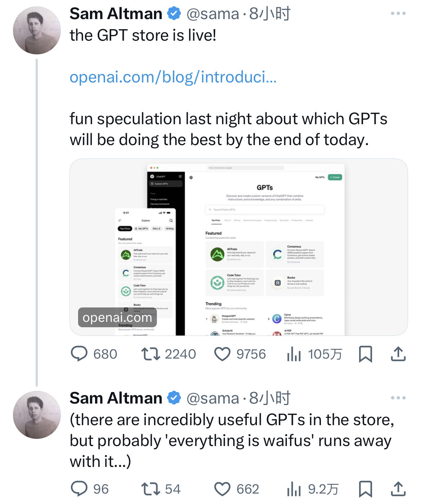Like the waifus follow-up tweet
Screen dimensions: 421x504
coord(222,489)
